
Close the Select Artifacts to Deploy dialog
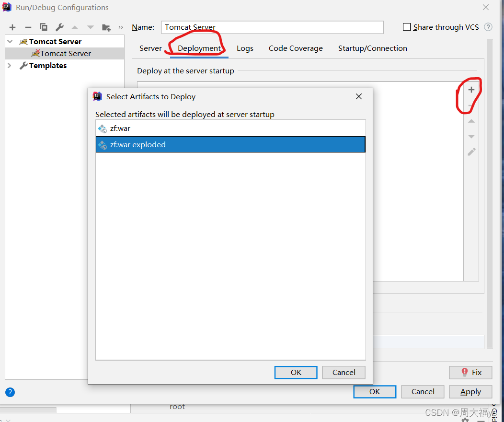(359, 96)
